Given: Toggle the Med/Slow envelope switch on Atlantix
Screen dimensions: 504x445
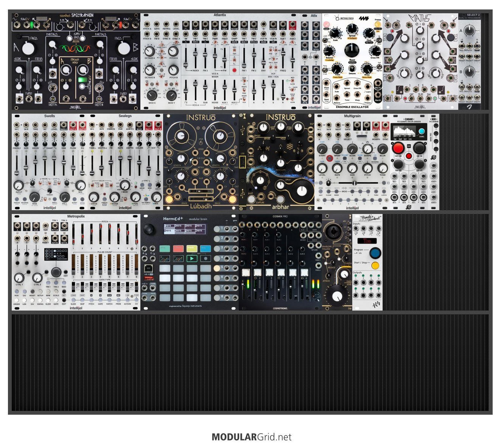Looking at the screenshot, I should [292, 81].
